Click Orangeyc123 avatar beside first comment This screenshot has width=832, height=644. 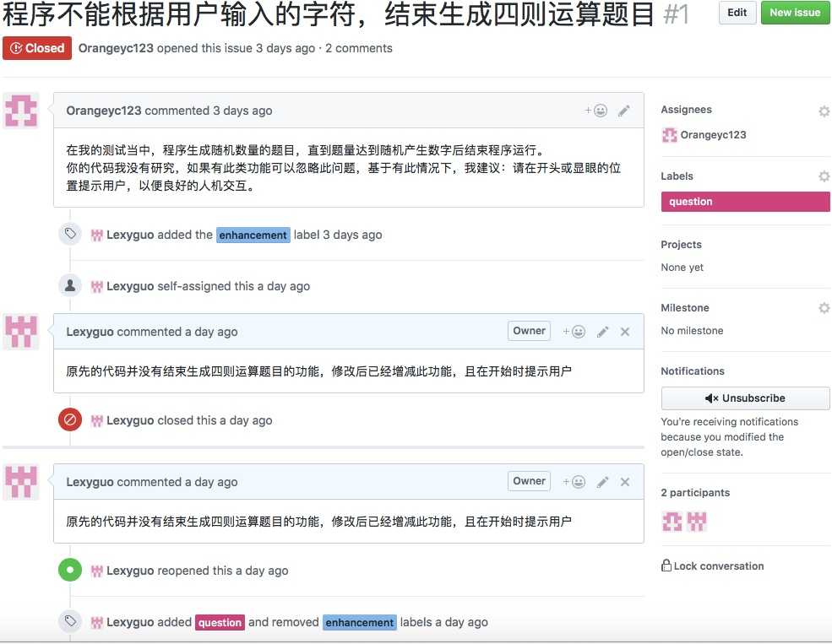(21, 111)
